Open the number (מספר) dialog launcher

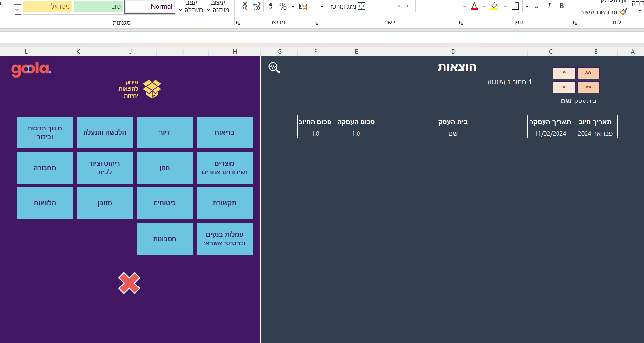point(238,23)
